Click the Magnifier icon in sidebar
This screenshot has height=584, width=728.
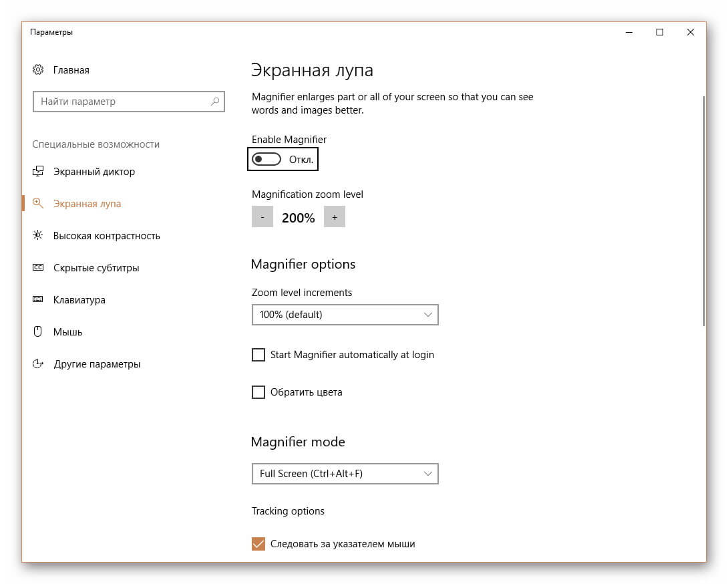click(x=38, y=204)
